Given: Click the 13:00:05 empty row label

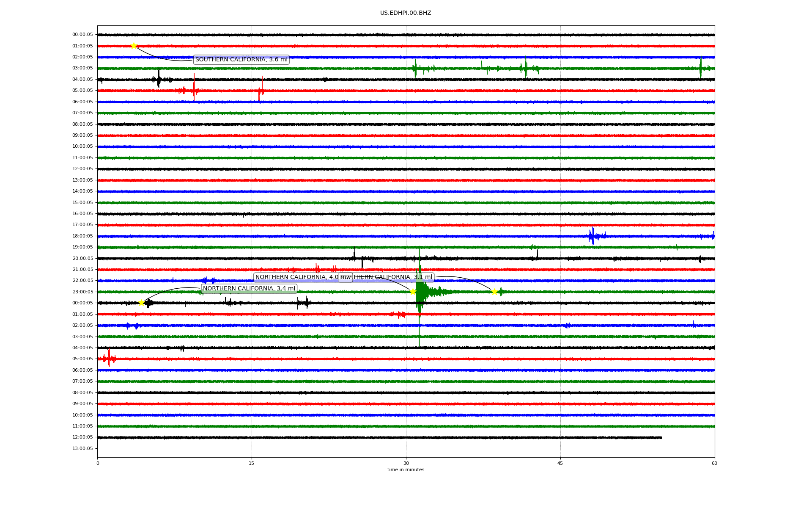Looking at the screenshot, I should [82, 448].
